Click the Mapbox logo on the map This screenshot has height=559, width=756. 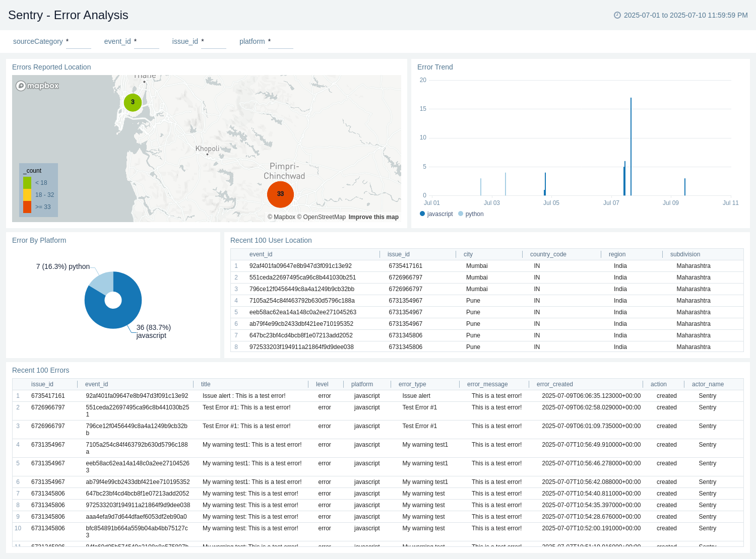point(37,86)
